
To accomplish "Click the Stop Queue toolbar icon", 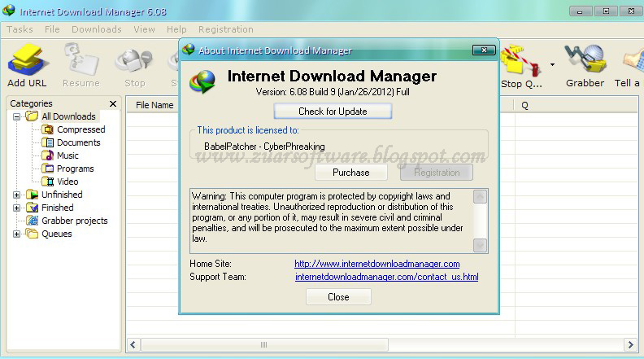I will tap(520, 61).
